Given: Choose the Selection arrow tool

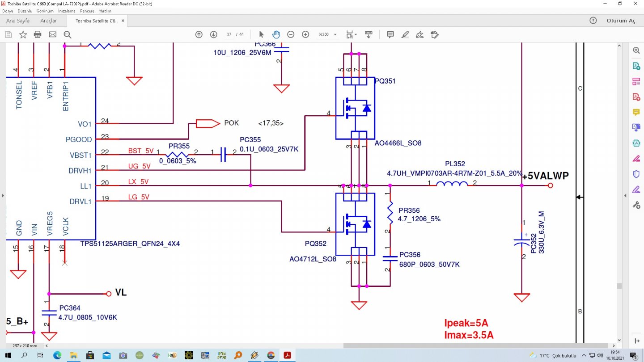Looking at the screenshot, I should (262, 34).
